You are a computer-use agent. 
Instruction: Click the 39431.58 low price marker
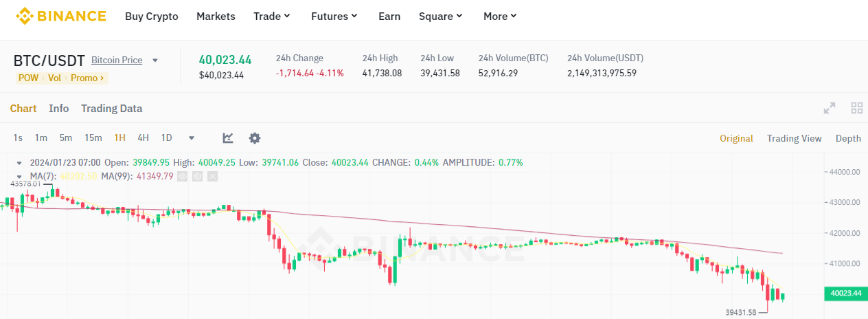pyautogui.click(x=742, y=312)
